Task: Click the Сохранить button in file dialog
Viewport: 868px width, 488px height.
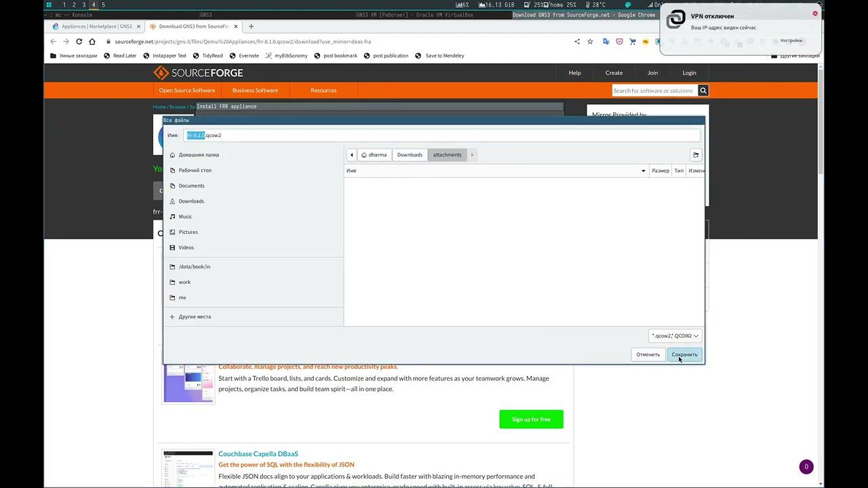Action: (684, 354)
